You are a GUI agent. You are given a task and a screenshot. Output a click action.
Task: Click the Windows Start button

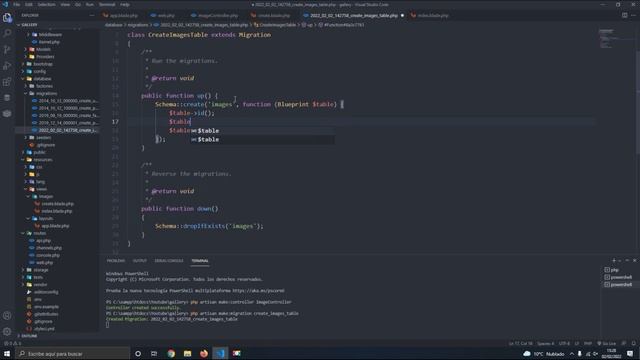coord(7,353)
